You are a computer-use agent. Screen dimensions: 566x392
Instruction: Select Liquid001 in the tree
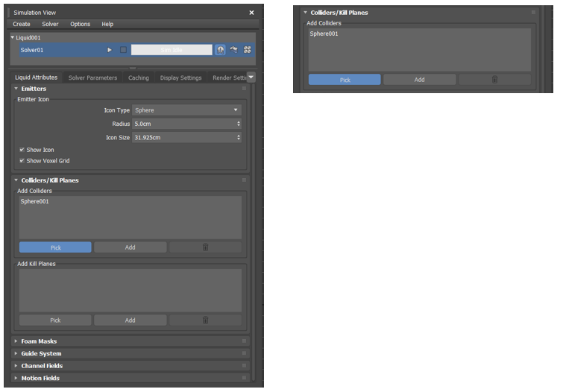coord(28,37)
